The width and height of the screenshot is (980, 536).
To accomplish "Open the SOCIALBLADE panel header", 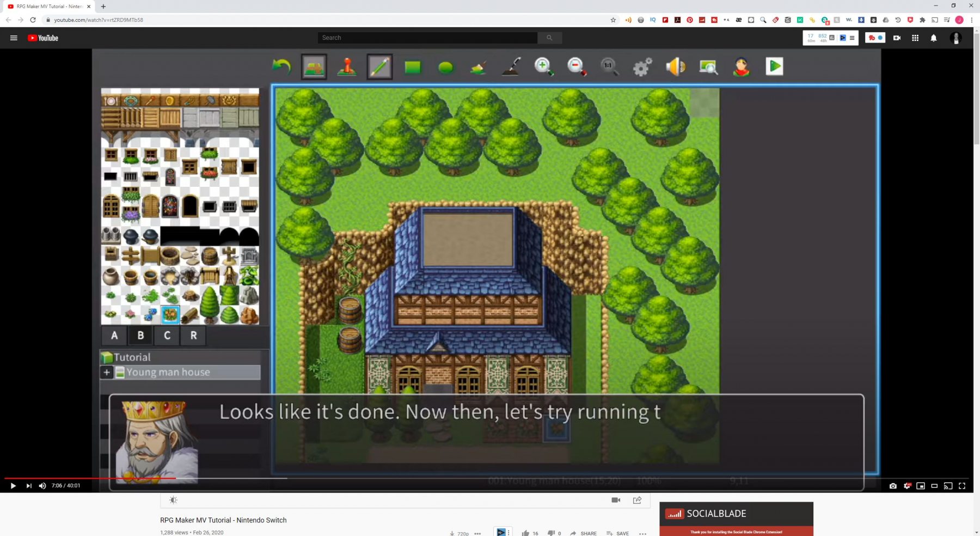I will coord(736,514).
